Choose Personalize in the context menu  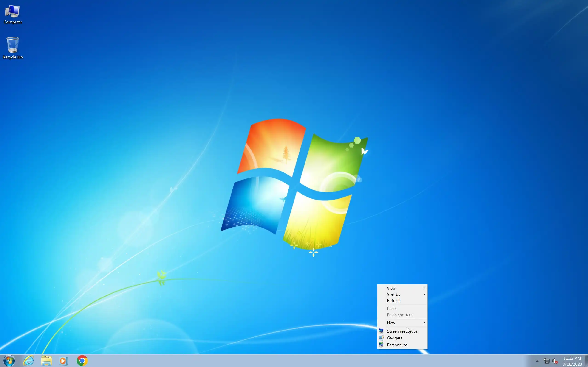[397, 345]
